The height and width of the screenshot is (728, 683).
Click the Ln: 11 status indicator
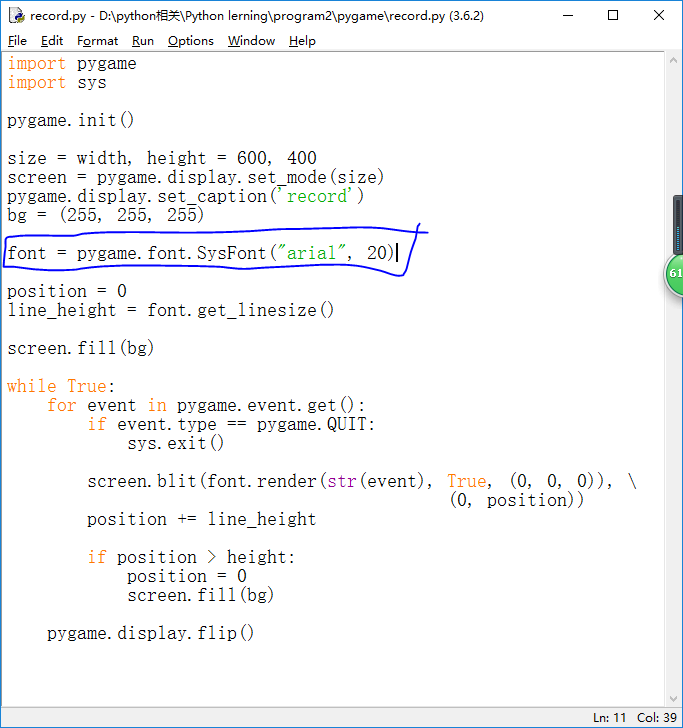[609, 718]
